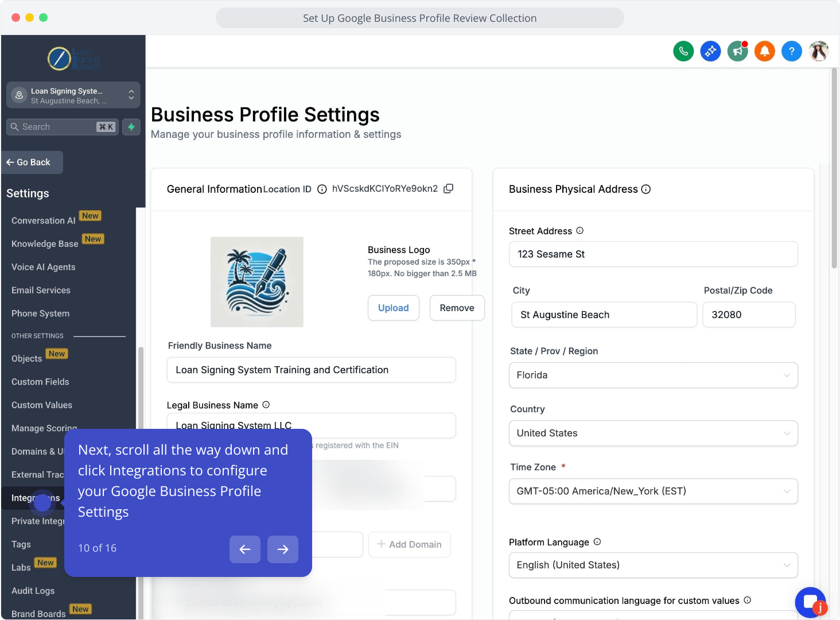Focus the sidebar Search field

pos(63,127)
